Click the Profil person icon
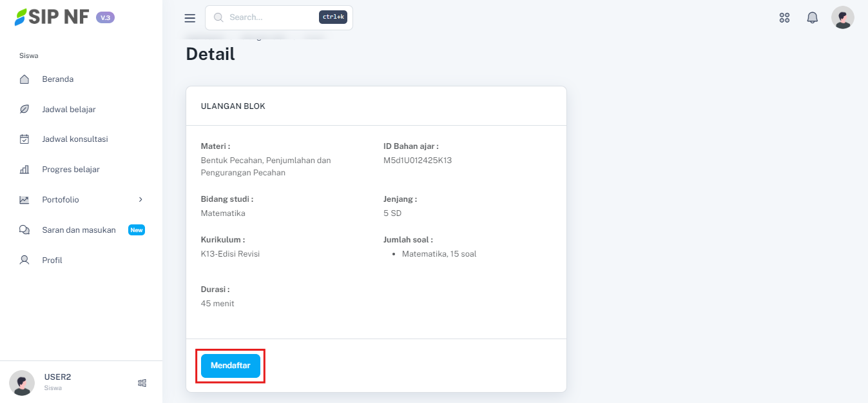868x403 pixels. pyautogui.click(x=24, y=260)
